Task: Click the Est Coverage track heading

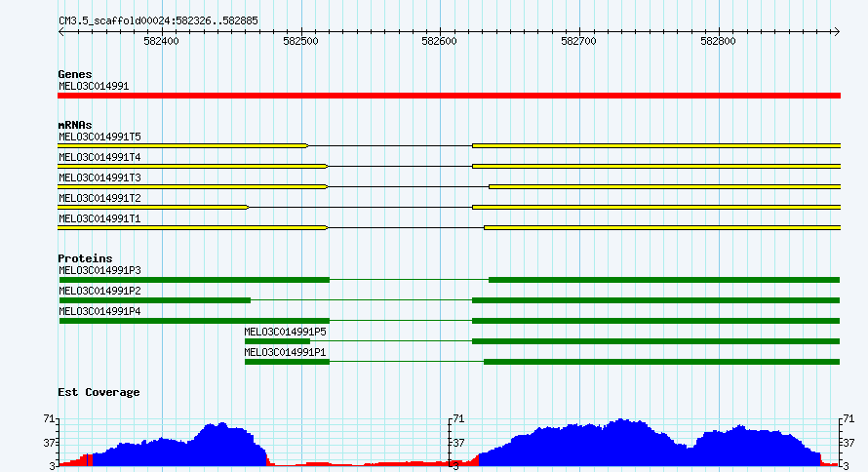Action: (x=99, y=392)
